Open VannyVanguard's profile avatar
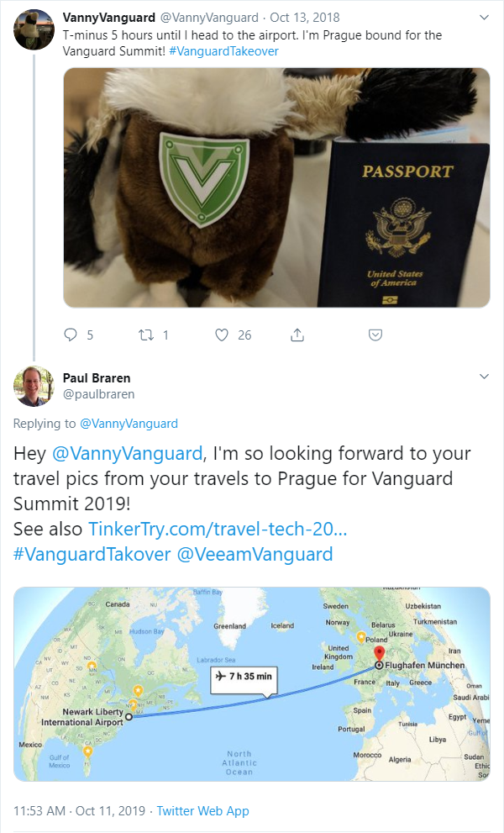504x833 pixels. coord(34,29)
